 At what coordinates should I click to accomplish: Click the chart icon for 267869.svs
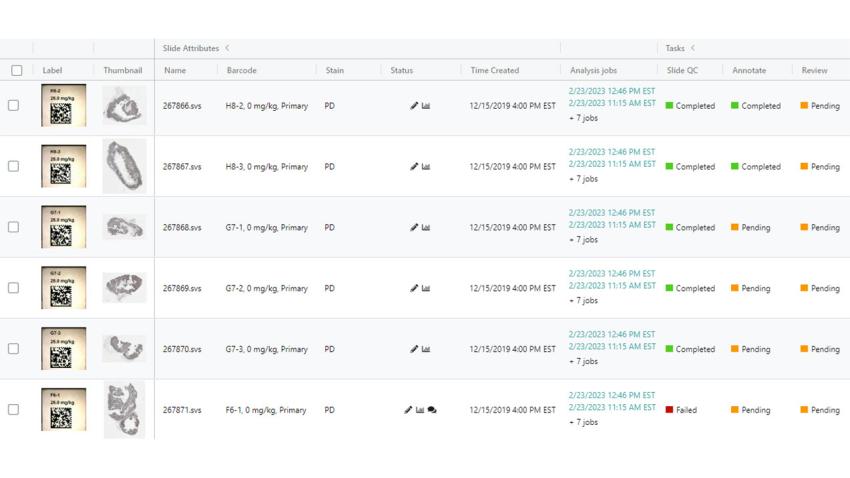tap(426, 288)
